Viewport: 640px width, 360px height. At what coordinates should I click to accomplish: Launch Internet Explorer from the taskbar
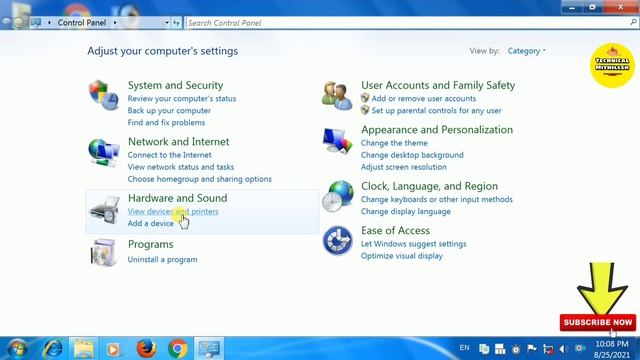pyautogui.click(x=53, y=349)
